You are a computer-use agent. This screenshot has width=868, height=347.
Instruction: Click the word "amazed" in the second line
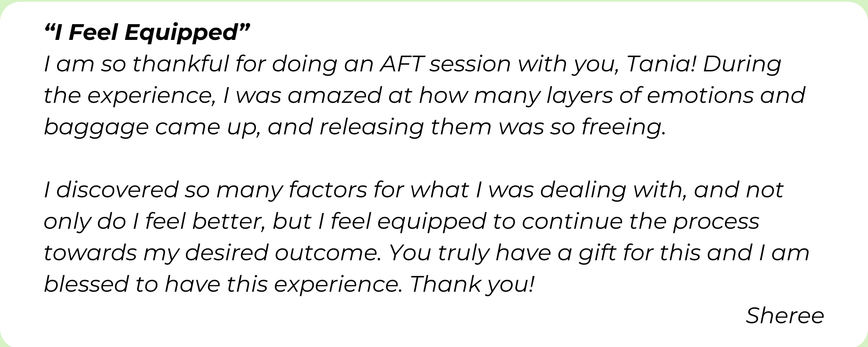click(x=334, y=95)
